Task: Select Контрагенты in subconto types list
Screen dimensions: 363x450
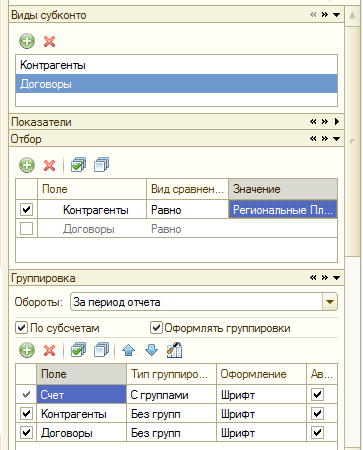Action: pyautogui.click(x=176, y=65)
